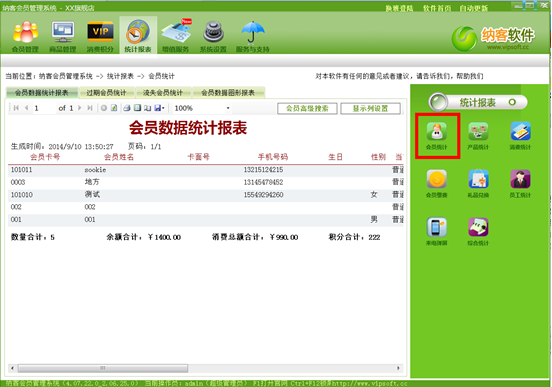552x387 pixels.
Task: Click the 显示列设置 button
Action: (370, 108)
